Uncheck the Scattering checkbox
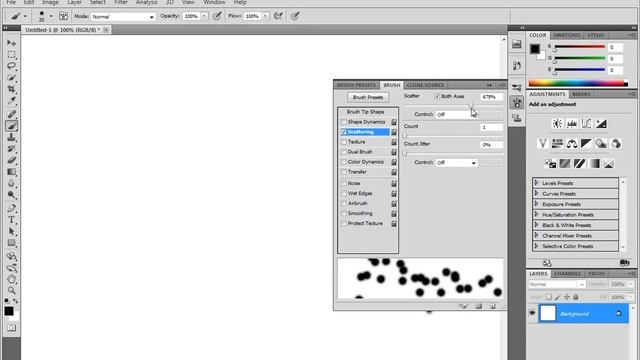This screenshot has height=360, width=640. click(x=344, y=132)
